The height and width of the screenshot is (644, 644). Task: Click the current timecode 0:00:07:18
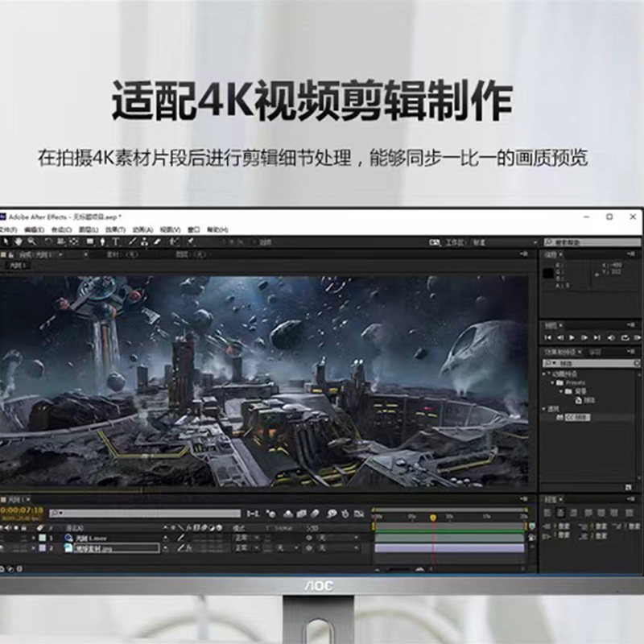(22, 510)
